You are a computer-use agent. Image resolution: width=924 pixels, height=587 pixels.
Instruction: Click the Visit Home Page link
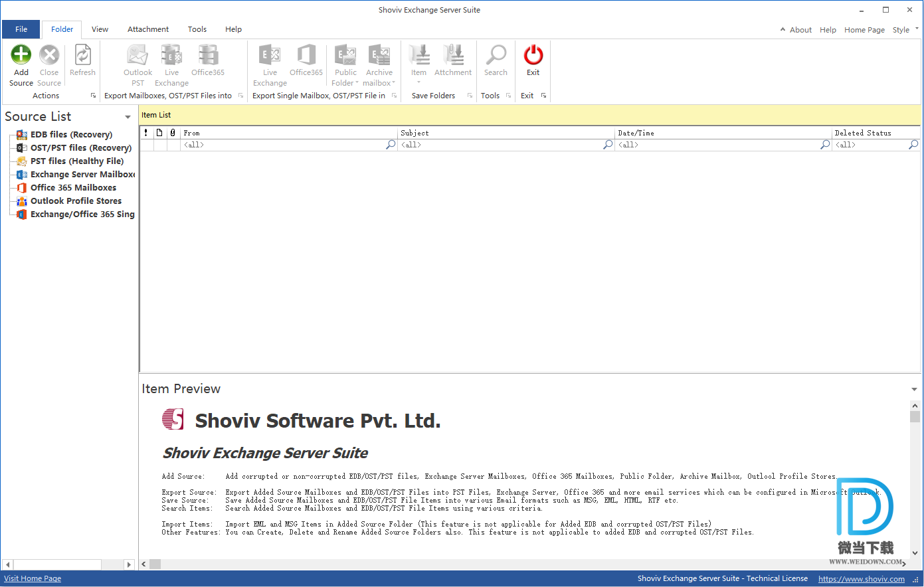[x=33, y=578]
